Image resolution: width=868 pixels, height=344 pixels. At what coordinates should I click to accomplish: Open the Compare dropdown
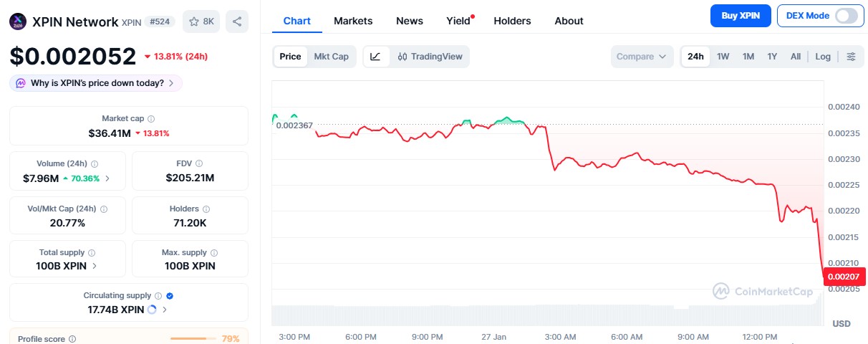pos(642,57)
